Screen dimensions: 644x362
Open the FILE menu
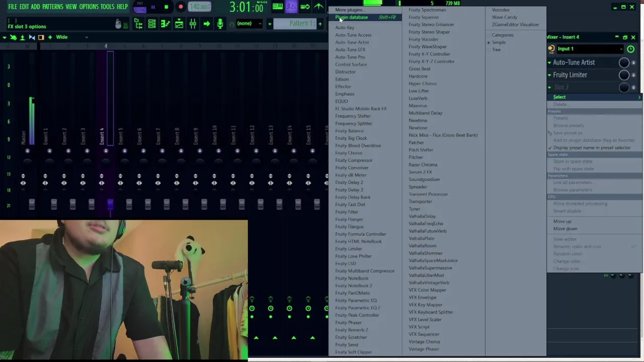click(13, 7)
